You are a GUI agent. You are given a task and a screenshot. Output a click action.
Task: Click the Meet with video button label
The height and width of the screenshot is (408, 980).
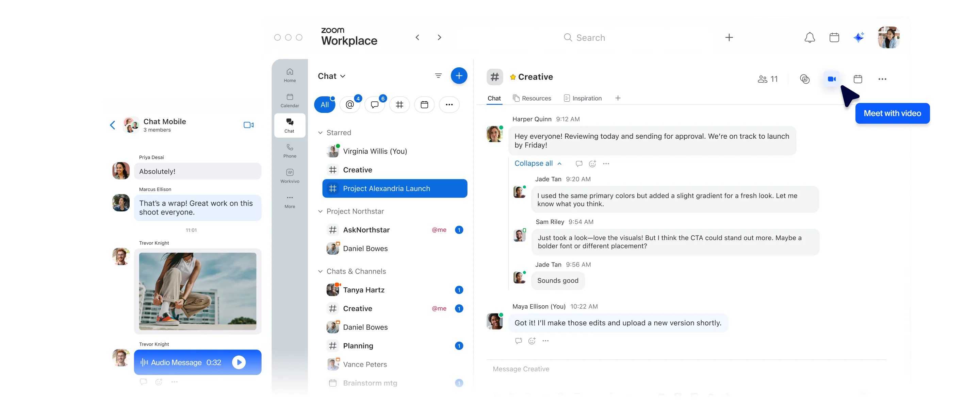pyautogui.click(x=892, y=113)
